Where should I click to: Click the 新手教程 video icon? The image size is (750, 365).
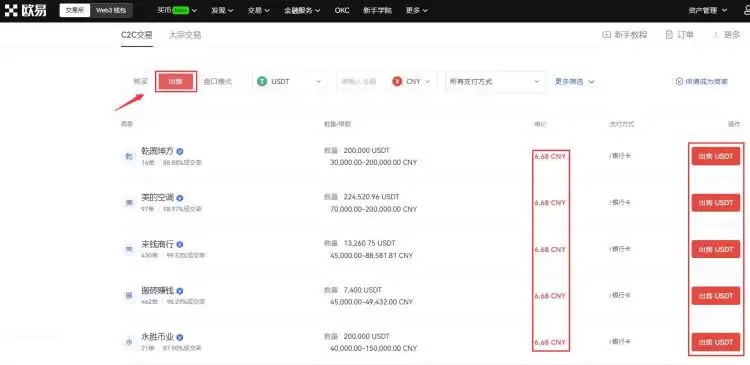coord(606,34)
